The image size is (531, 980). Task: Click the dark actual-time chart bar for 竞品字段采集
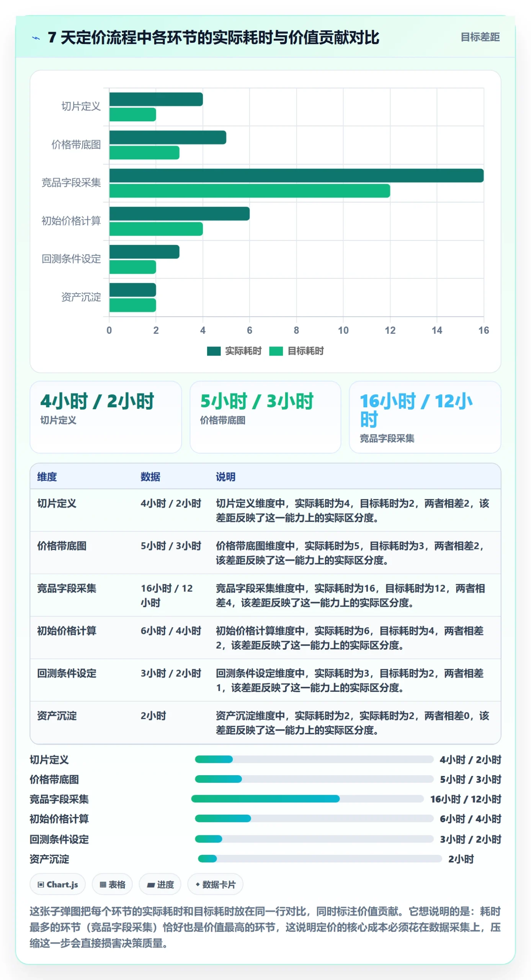coord(296,176)
